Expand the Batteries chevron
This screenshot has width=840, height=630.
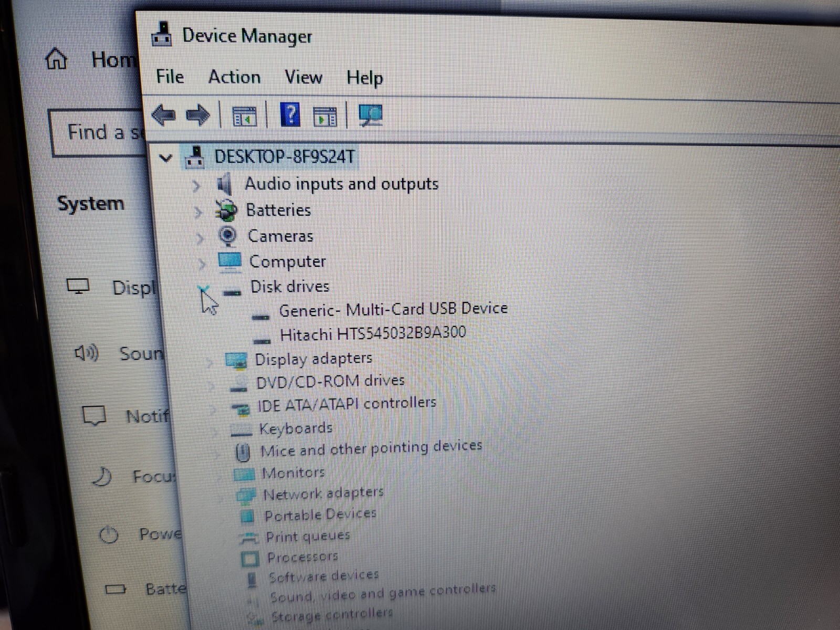198,212
